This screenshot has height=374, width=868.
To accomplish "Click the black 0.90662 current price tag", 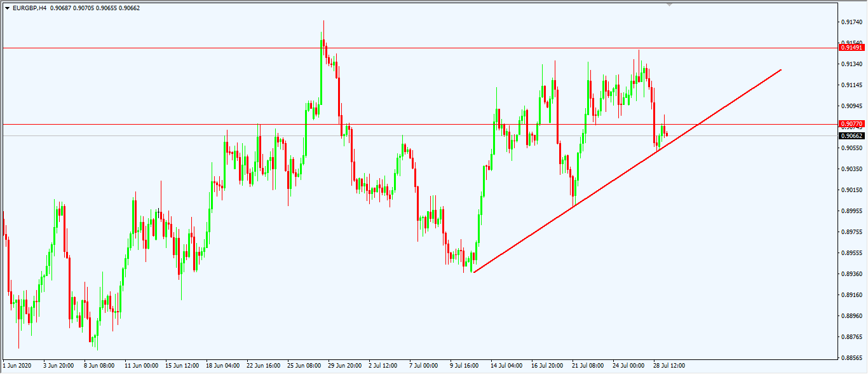I will (x=851, y=135).
